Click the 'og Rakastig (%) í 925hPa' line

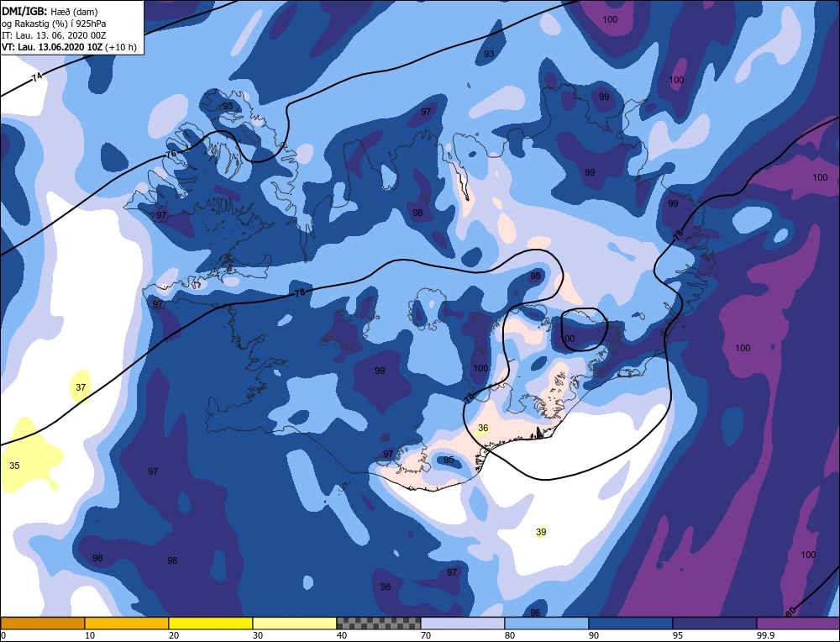[x=54, y=24]
